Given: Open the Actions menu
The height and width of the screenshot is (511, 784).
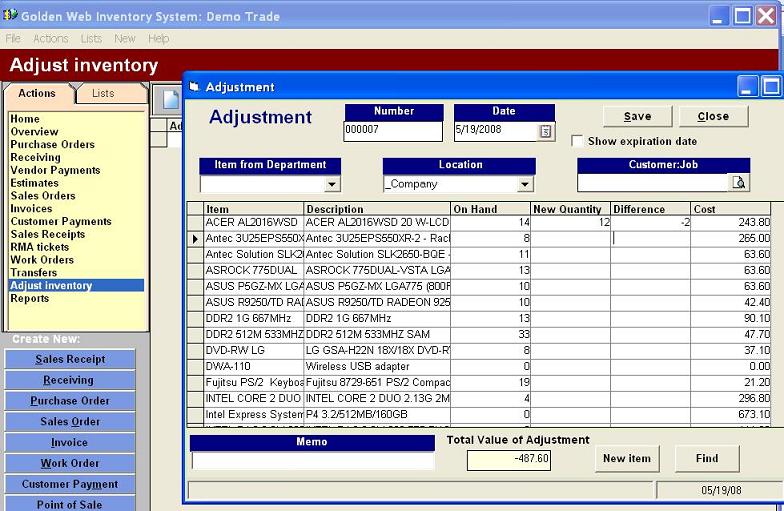Looking at the screenshot, I should click(50, 38).
